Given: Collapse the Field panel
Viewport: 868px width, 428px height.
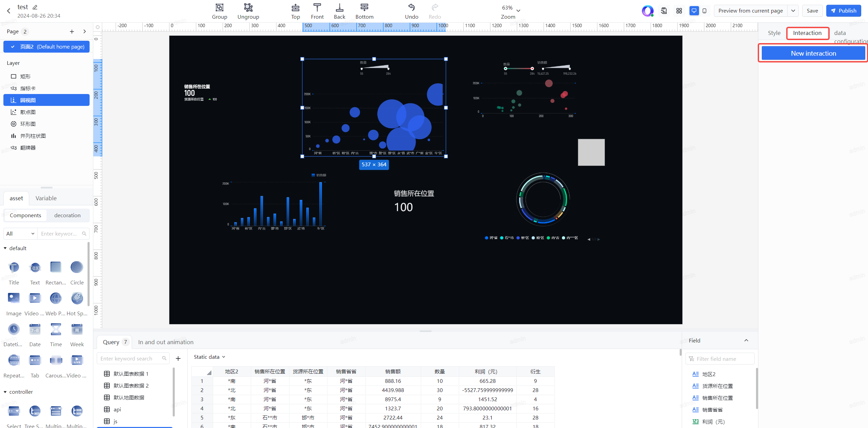Looking at the screenshot, I should click(746, 340).
